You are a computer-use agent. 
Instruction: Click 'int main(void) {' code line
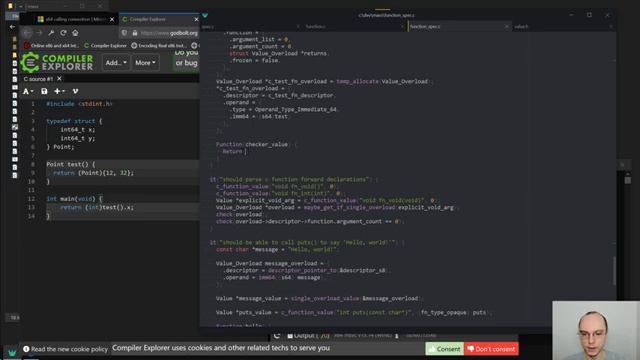(x=75, y=199)
